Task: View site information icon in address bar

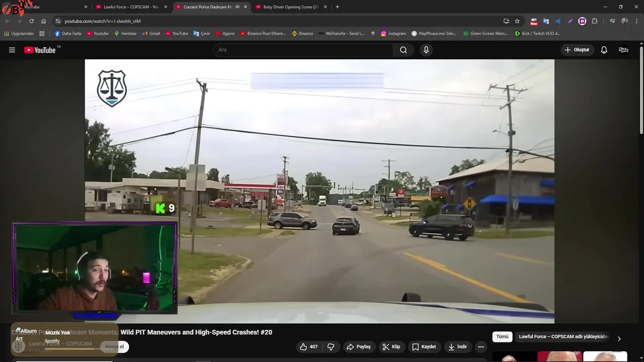Action: coord(58,21)
